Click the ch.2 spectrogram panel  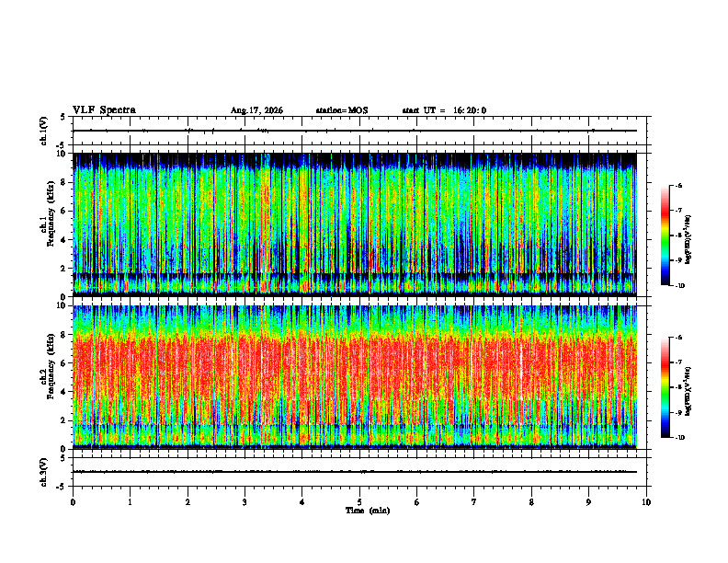[x=354, y=377]
